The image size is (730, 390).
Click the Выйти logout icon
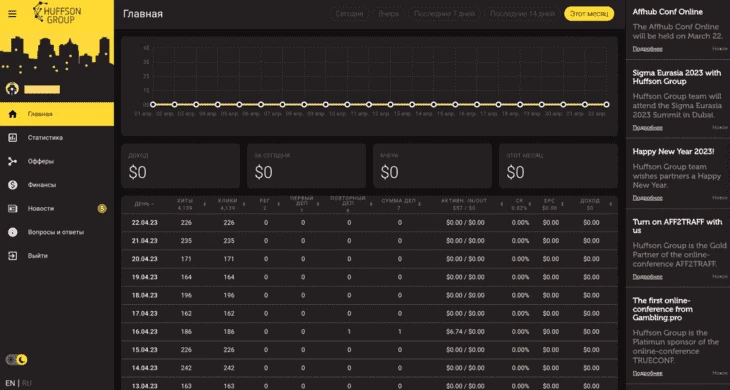tap(13, 256)
